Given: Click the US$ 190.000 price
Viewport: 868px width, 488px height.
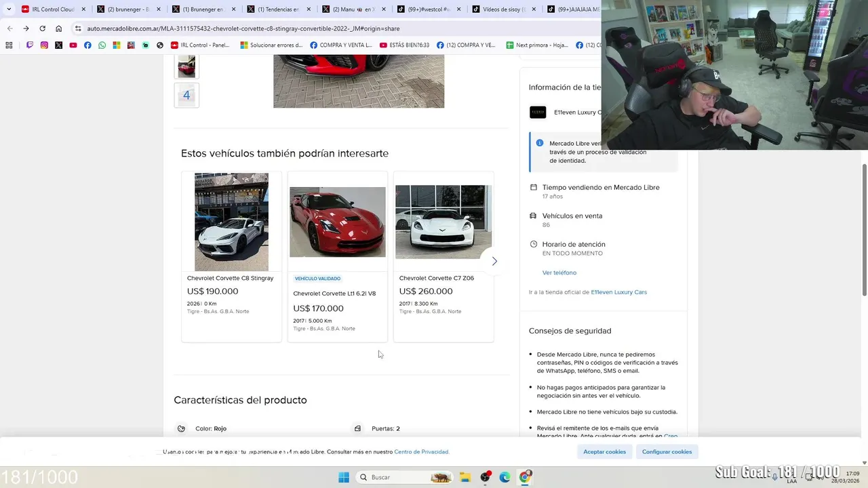Looking at the screenshot, I should tap(212, 291).
